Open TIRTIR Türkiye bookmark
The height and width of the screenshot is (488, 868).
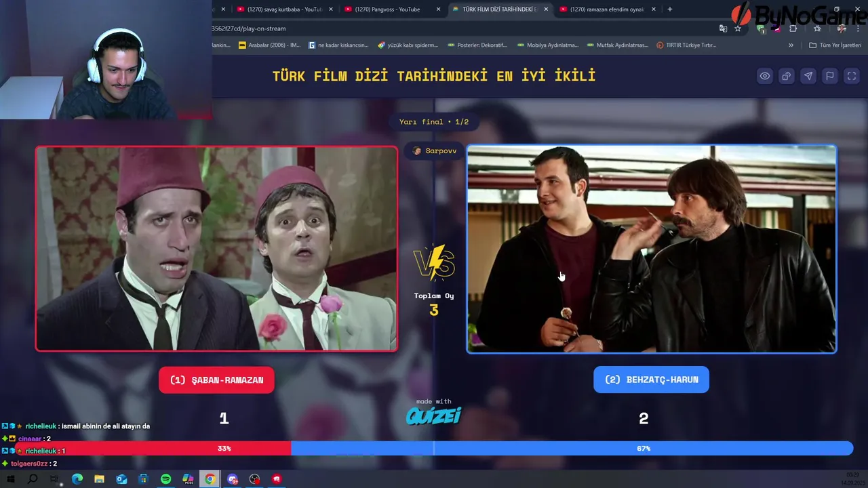(x=687, y=45)
